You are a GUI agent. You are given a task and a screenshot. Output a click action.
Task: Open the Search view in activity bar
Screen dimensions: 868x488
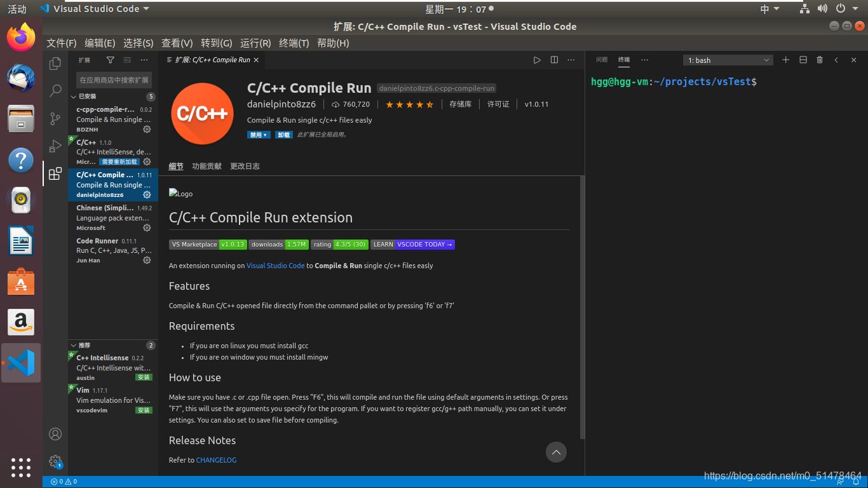click(55, 91)
